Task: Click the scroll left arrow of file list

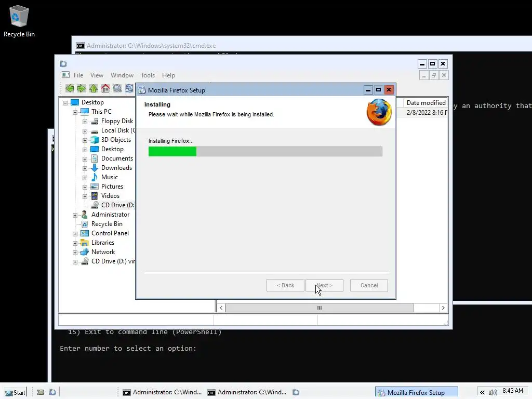Action: point(221,308)
